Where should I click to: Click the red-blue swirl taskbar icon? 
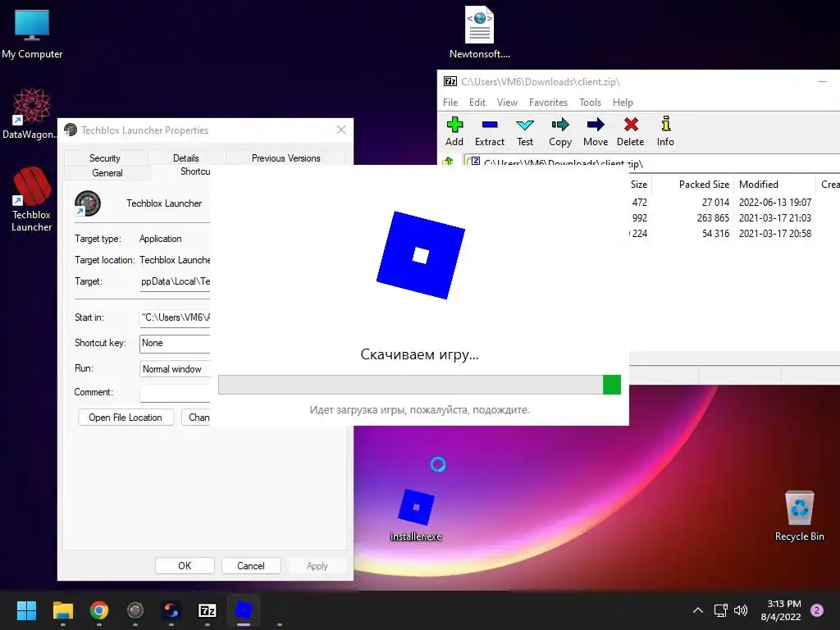click(171, 610)
